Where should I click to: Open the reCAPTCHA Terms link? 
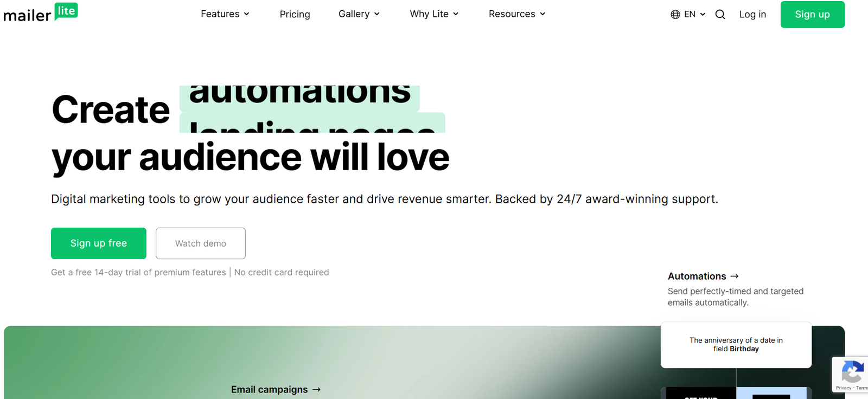(862, 388)
